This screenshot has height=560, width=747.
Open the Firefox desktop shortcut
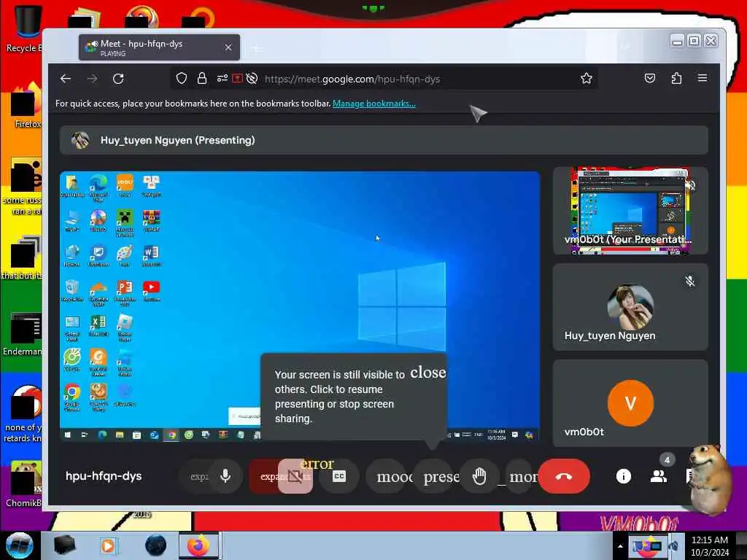click(27, 106)
